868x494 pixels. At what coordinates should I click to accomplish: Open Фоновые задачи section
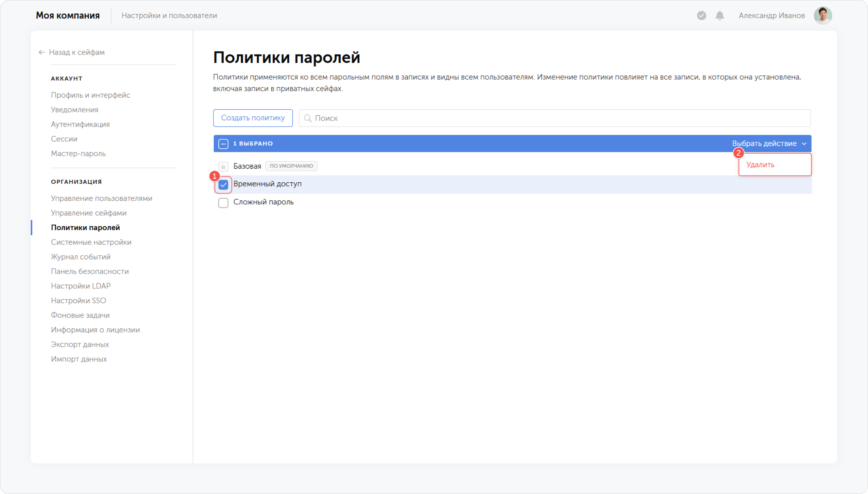click(80, 315)
